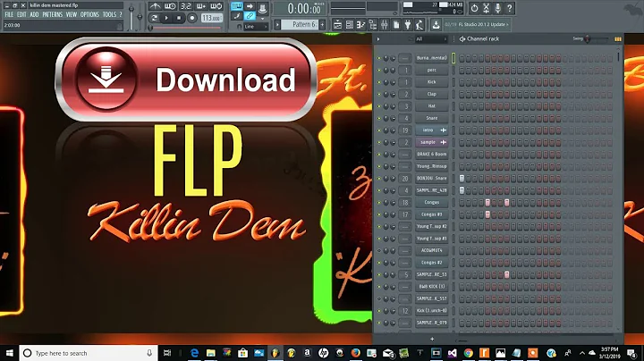Image resolution: width=644 pixels, height=361 pixels.
Task: Open the project info document icon
Action: (396, 25)
